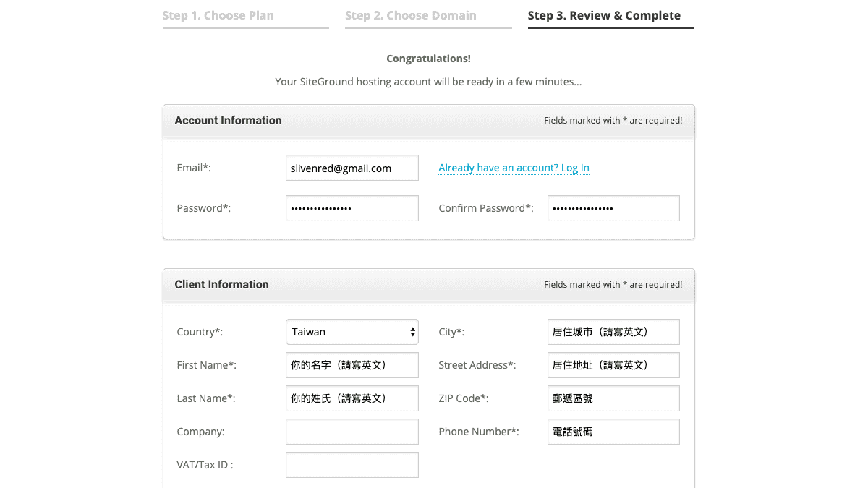Switch to Step 2. Choose Domain tab
Viewport: 868px width, 488px height.
tap(410, 15)
